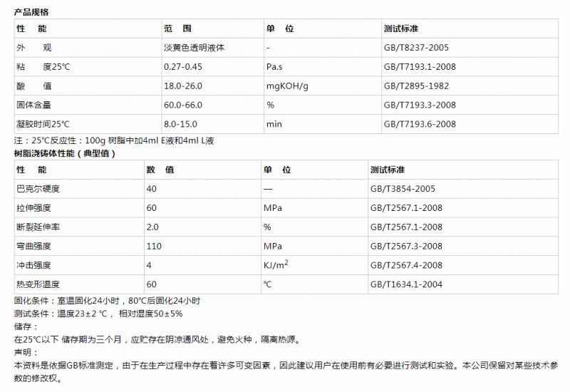Select the 酸 值 row label

33,86
